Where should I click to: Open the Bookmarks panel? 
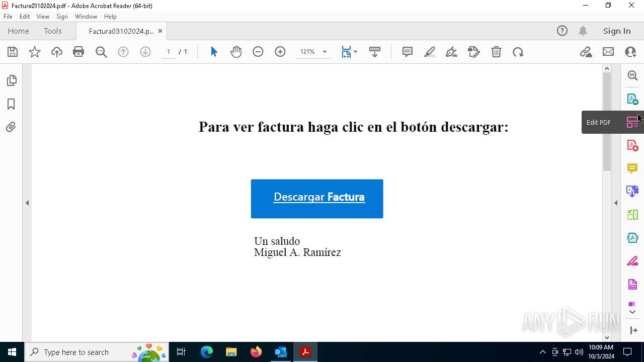11,104
